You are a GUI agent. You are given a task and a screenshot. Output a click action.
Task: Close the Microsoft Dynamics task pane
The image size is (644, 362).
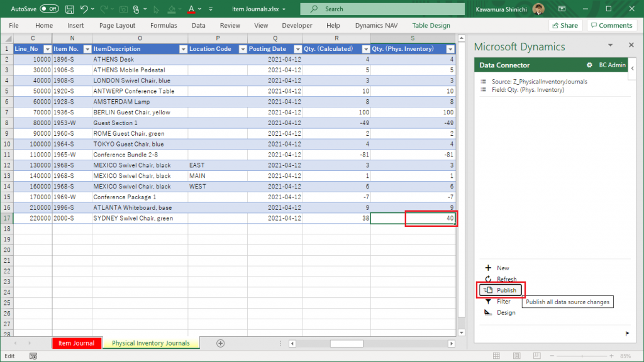631,45
